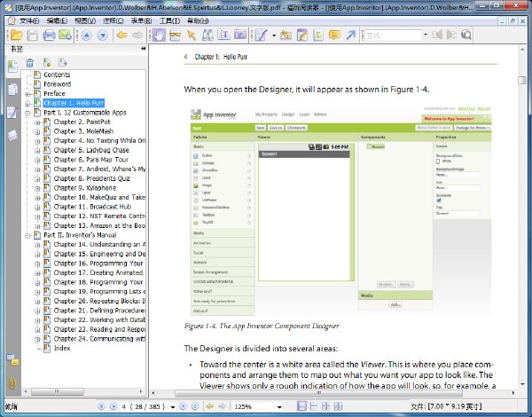
Task: Open the 文件(F) menu
Action: click(29, 20)
